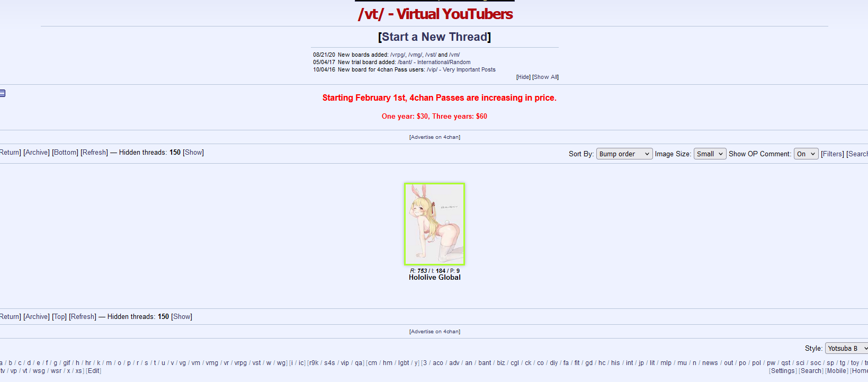Open the Image Size dropdown
The height and width of the screenshot is (382, 868).
[x=710, y=154]
